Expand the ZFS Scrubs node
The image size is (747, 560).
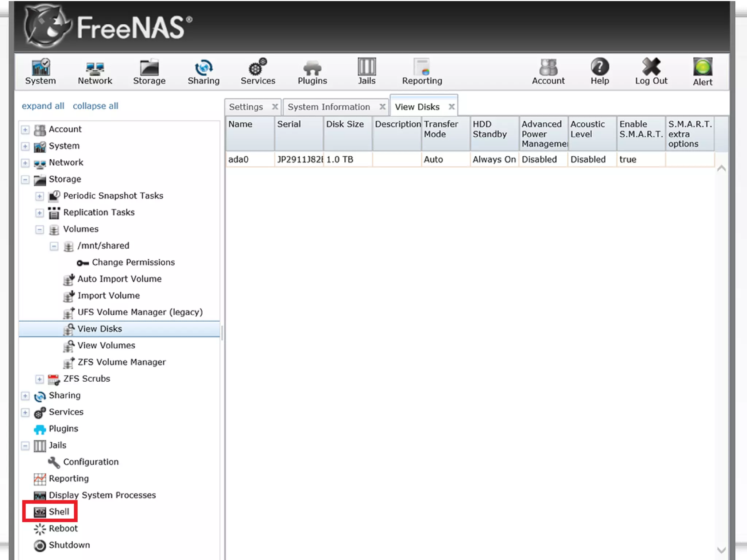click(x=39, y=379)
